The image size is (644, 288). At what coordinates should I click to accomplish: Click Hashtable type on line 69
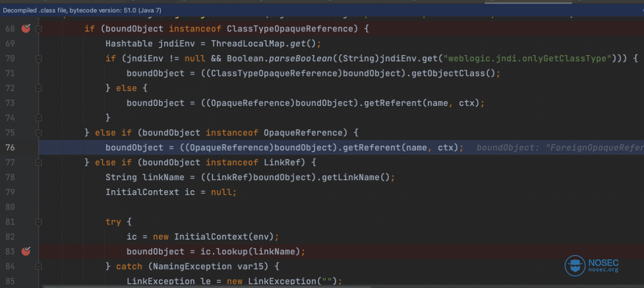click(x=129, y=44)
